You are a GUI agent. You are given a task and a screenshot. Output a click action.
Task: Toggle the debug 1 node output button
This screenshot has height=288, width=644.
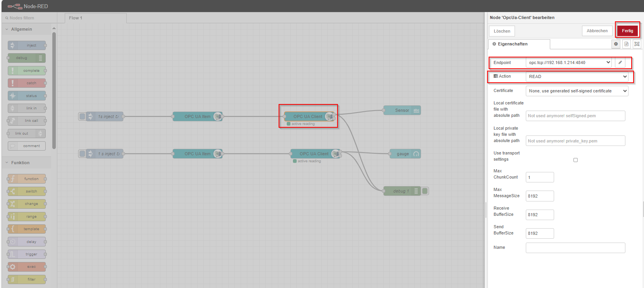[425, 191]
